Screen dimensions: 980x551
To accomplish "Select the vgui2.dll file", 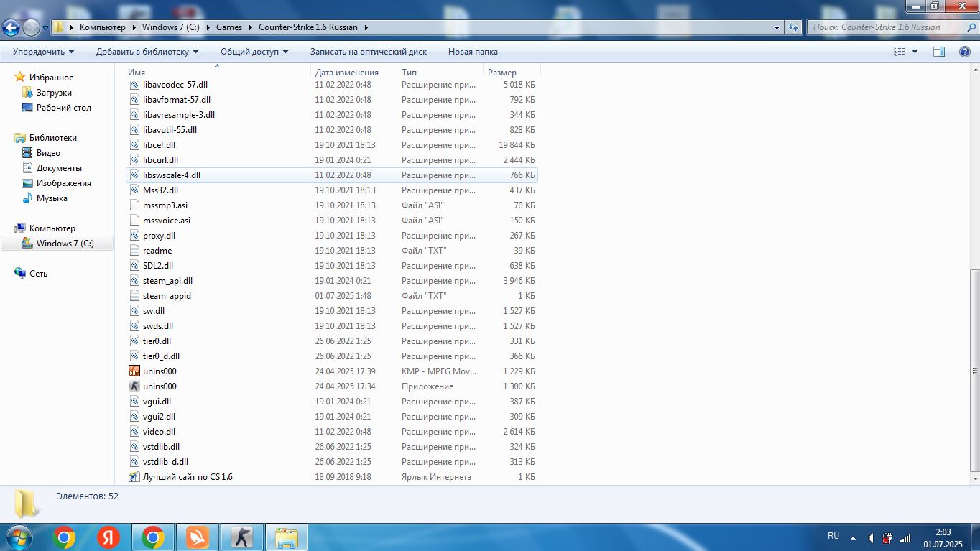I will pyautogui.click(x=331, y=417).
